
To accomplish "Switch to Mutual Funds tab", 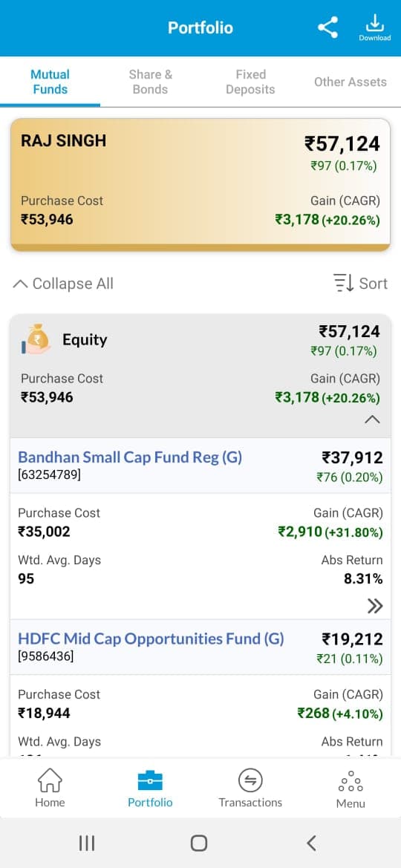I will (50, 82).
